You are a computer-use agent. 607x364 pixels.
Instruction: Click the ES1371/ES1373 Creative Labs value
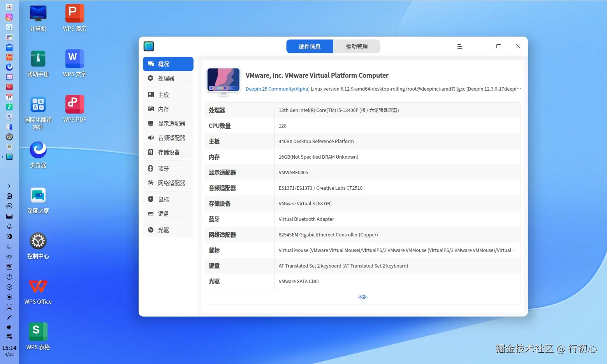click(320, 188)
